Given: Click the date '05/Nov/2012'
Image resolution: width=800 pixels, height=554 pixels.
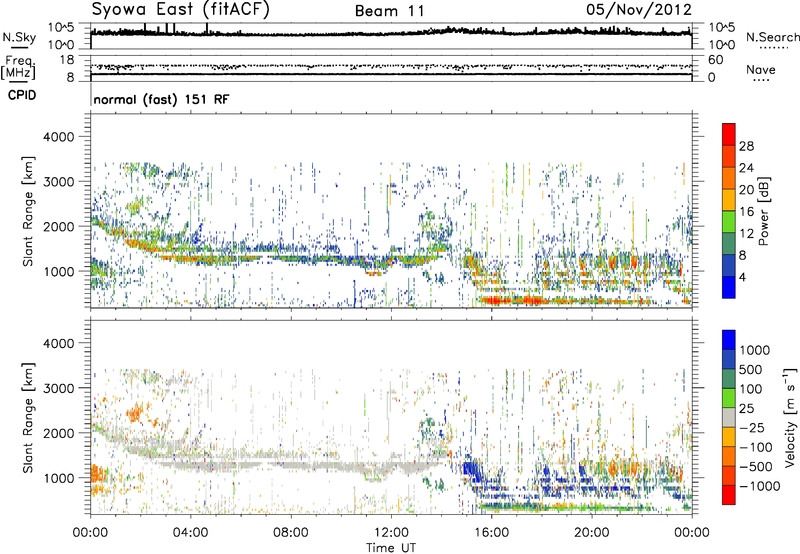Looking at the screenshot, I should pos(639,9).
